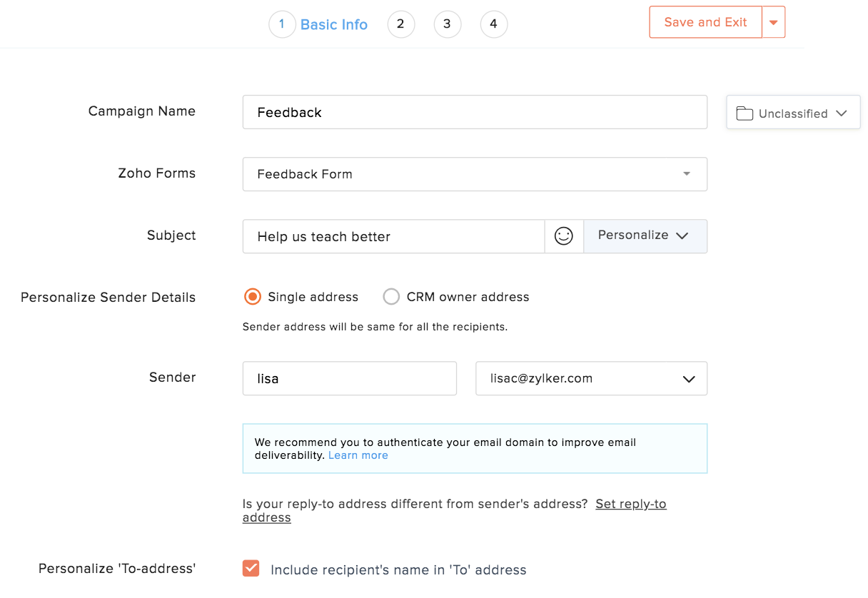This screenshot has width=868, height=598.
Task: Select the Single address radio option
Action: [x=253, y=297]
